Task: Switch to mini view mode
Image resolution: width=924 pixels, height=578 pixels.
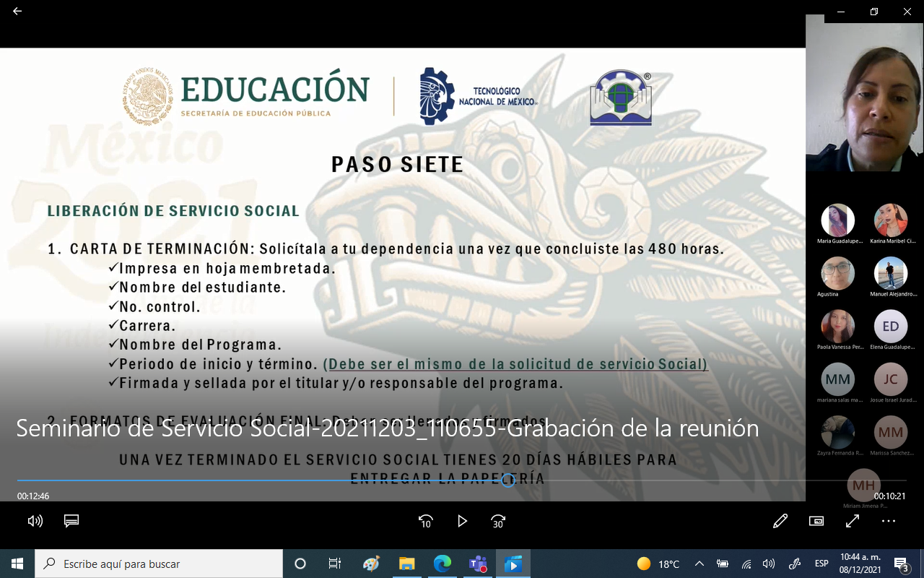Action: click(x=816, y=521)
